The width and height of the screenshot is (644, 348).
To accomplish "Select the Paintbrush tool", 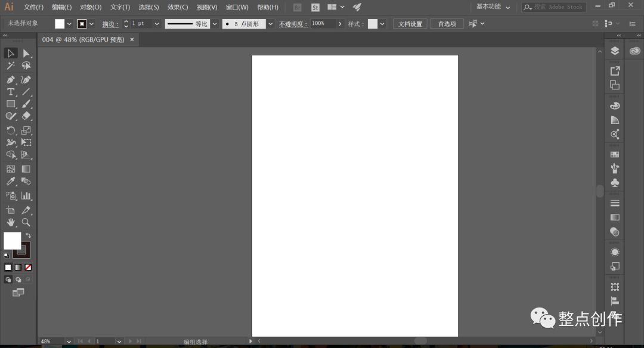I will click(26, 104).
